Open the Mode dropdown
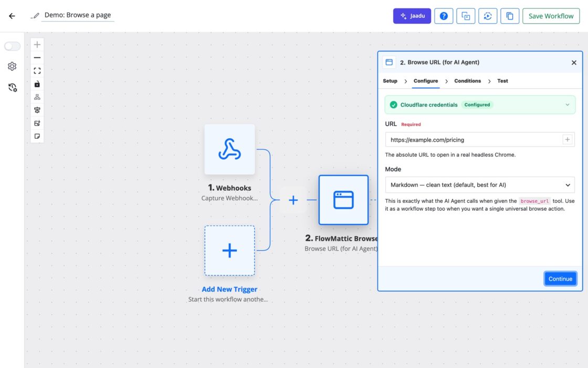The height and width of the screenshot is (368, 588). [480, 185]
